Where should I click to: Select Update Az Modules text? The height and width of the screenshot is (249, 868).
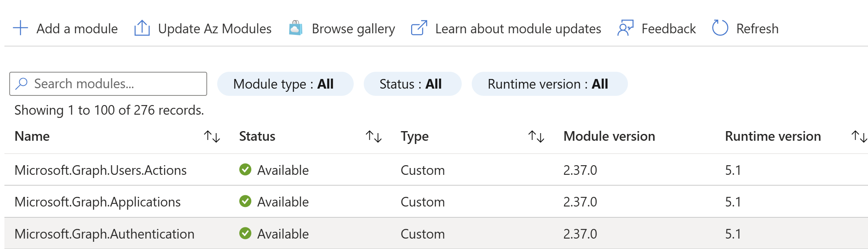click(215, 28)
